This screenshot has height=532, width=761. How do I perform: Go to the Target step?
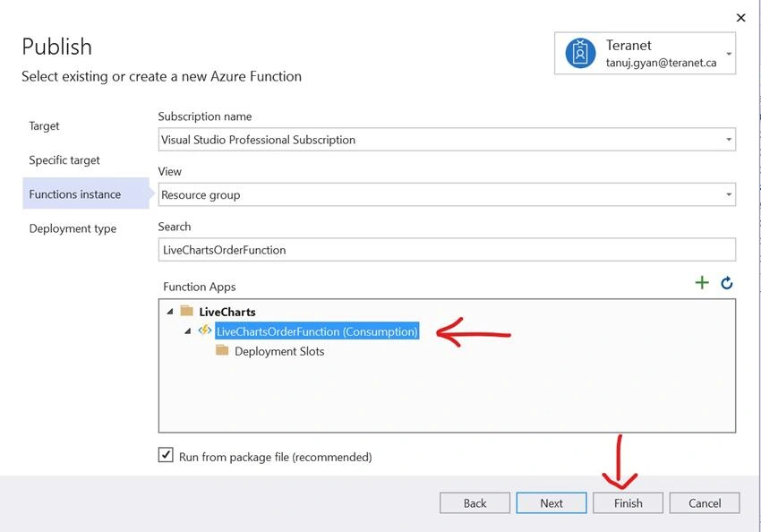[x=44, y=125]
